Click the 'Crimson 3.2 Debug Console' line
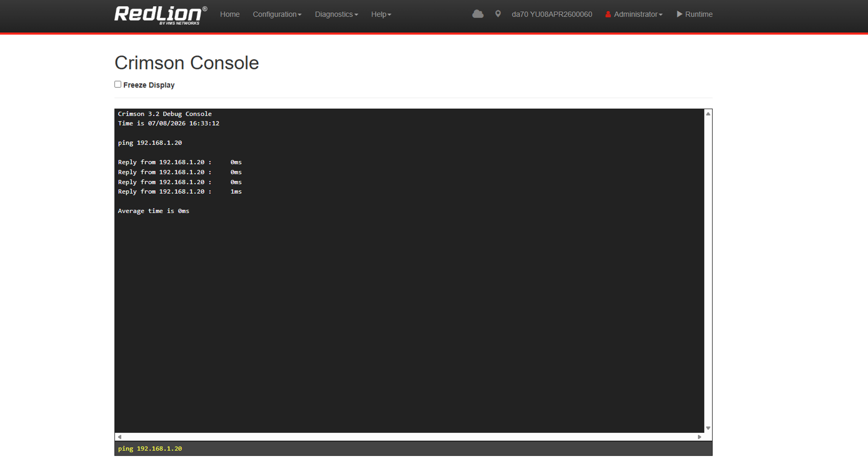The height and width of the screenshot is (469, 868). 165,114
